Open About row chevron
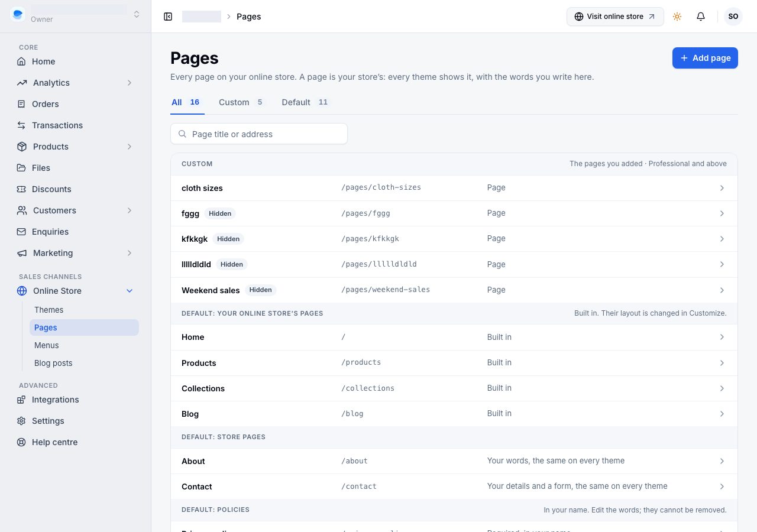Viewport: 757px width, 532px height. point(722,461)
